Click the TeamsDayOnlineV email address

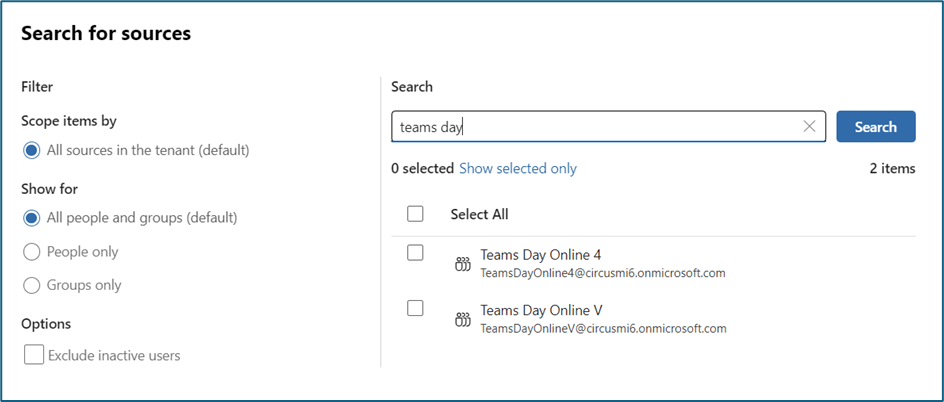tap(602, 328)
